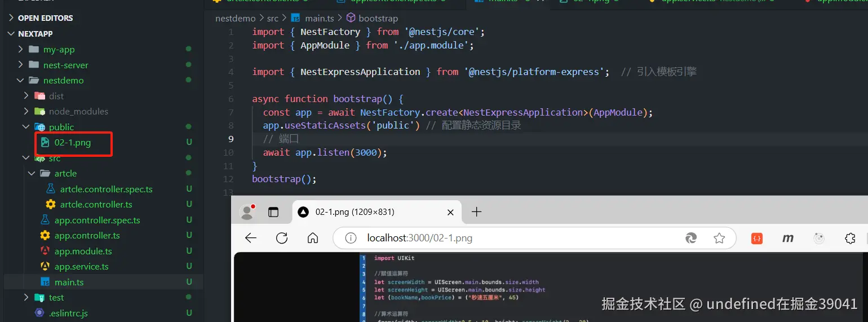The width and height of the screenshot is (868, 322).
Task: Open a new browser tab with plus icon
Action: coord(476,212)
